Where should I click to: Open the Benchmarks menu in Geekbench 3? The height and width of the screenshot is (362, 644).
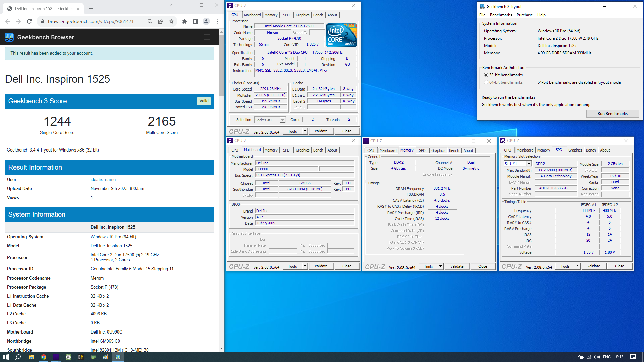coord(501,15)
